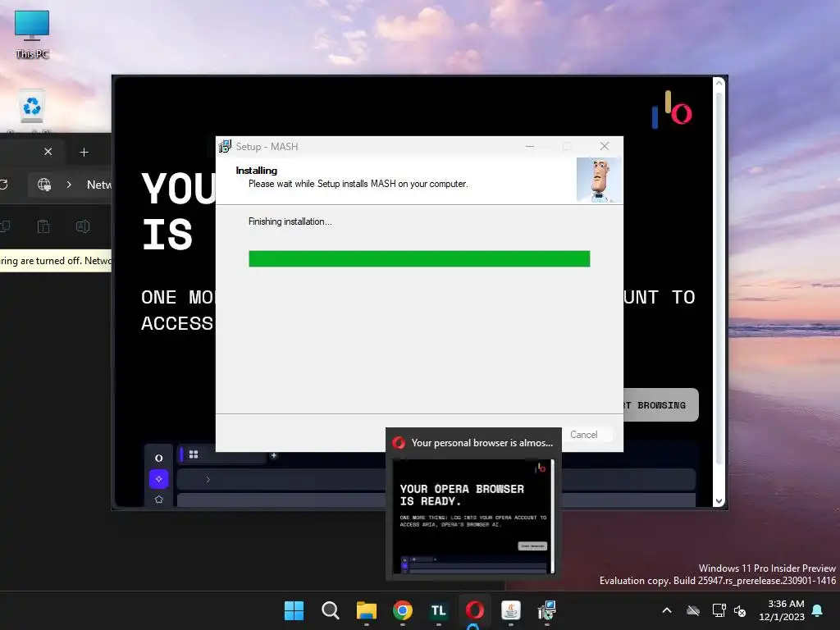The height and width of the screenshot is (630, 840).
Task: Click the Network breadcrumb in the address bar
Action: click(98, 185)
